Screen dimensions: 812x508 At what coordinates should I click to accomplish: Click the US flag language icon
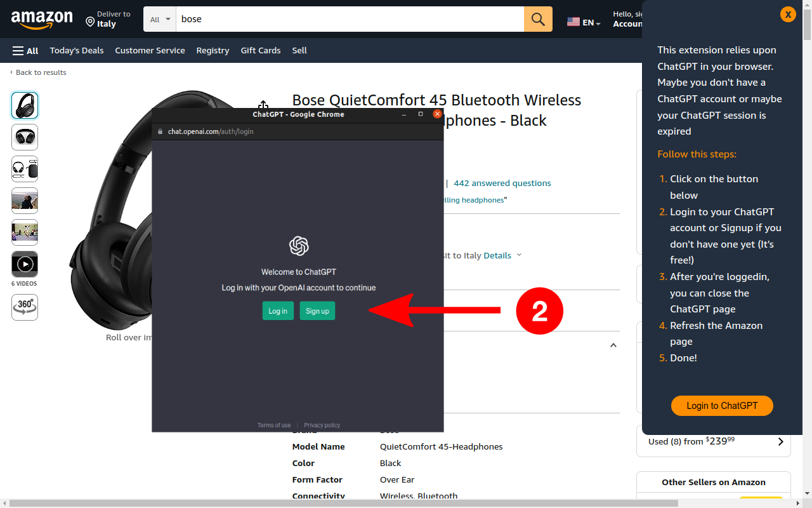pos(573,22)
